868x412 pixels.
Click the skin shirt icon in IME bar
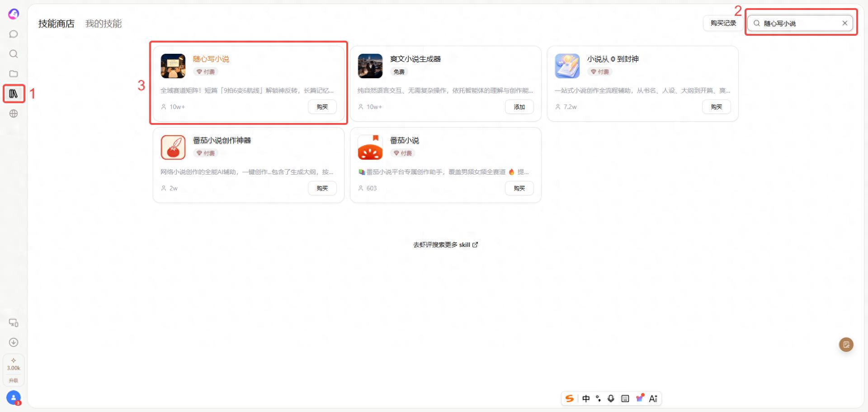pyautogui.click(x=640, y=398)
